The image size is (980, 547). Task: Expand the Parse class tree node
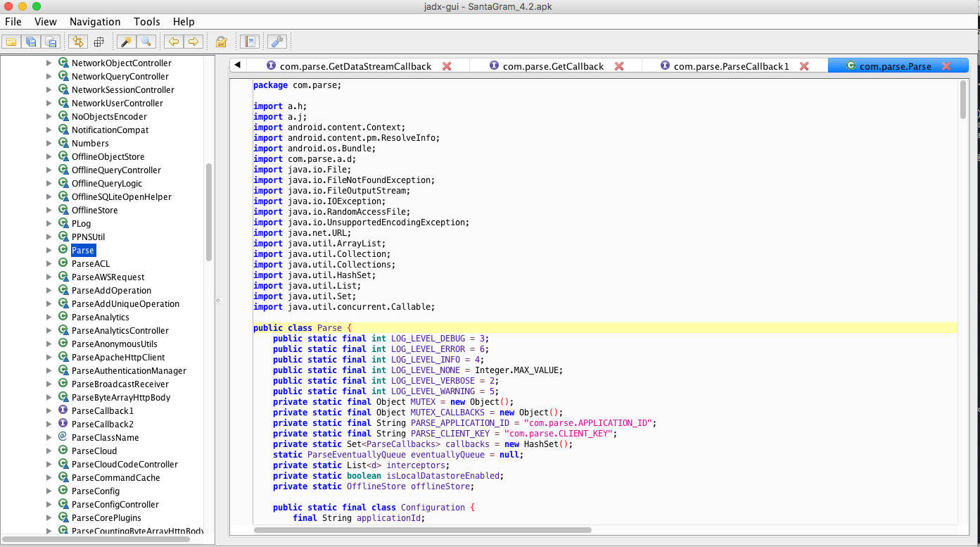49,250
